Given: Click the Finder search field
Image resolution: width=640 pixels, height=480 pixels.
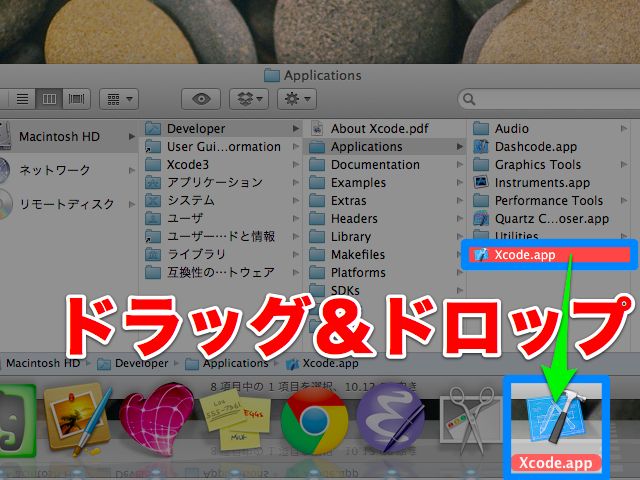Looking at the screenshot, I should click(x=549, y=99).
